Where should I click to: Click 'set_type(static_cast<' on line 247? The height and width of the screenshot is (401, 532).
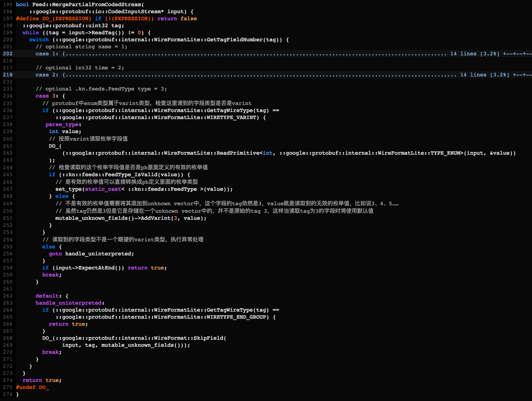90,189
